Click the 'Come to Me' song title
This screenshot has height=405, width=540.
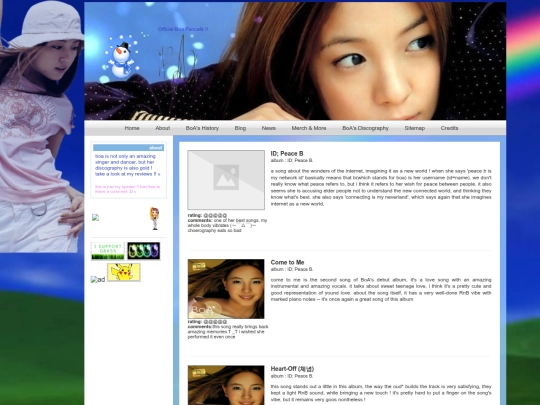(x=287, y=262)
